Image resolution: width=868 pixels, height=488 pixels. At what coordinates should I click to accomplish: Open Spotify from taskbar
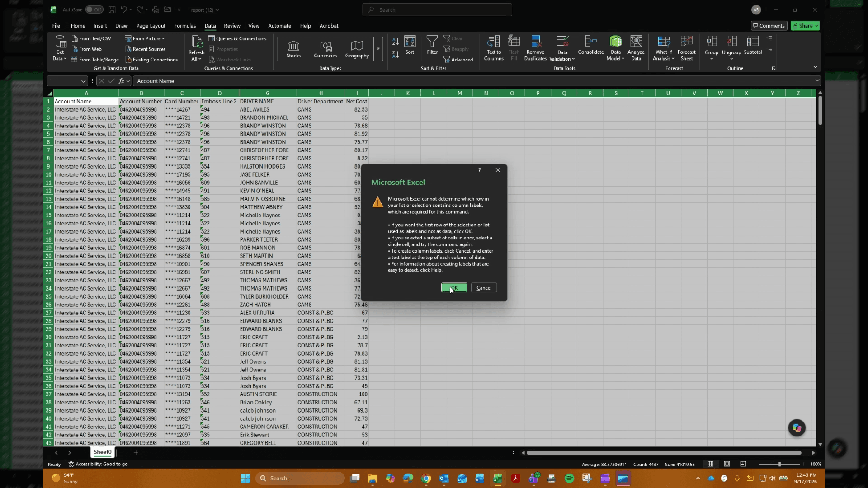pos(569,478)
